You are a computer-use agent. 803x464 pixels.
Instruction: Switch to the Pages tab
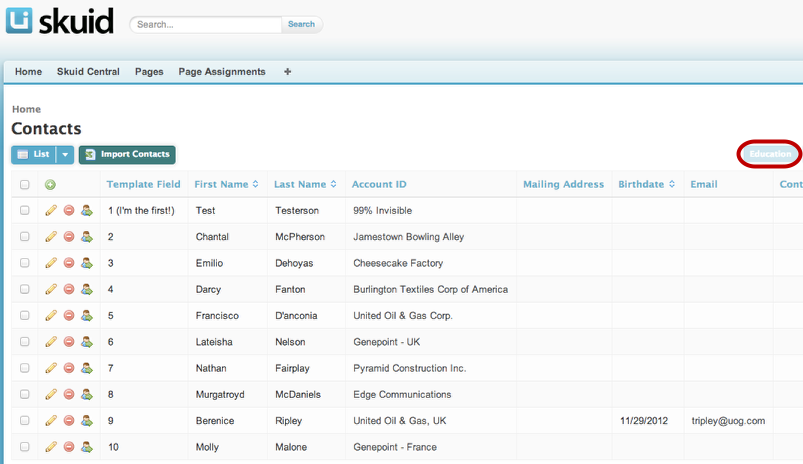point(149,72)
